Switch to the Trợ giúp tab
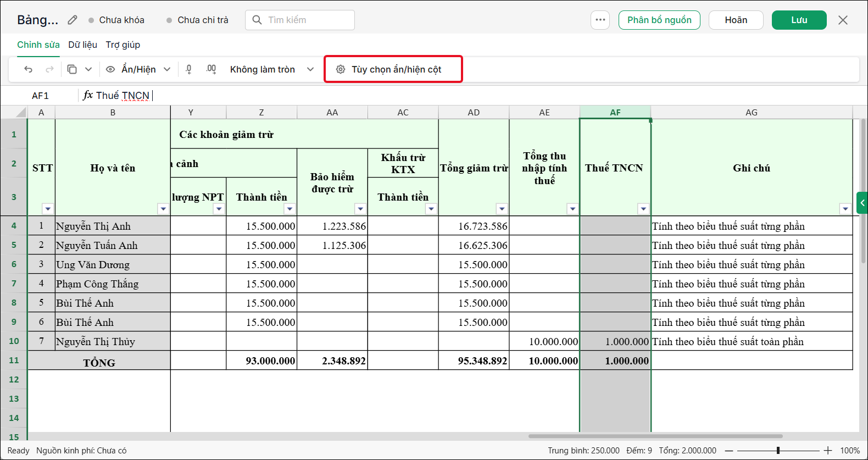The image size is (868, 460). (x=123, y=45)
